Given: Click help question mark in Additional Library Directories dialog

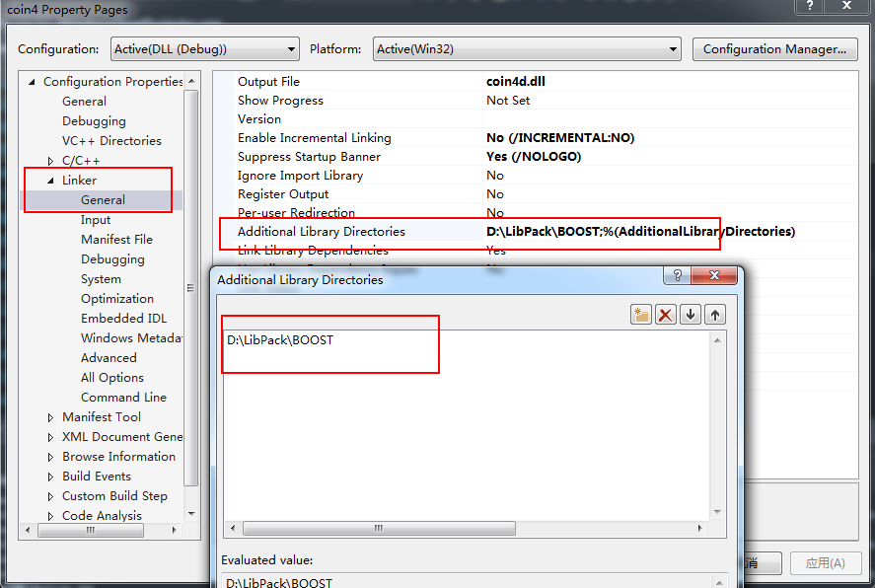Looking at the screenshot, I should (678, 276).
